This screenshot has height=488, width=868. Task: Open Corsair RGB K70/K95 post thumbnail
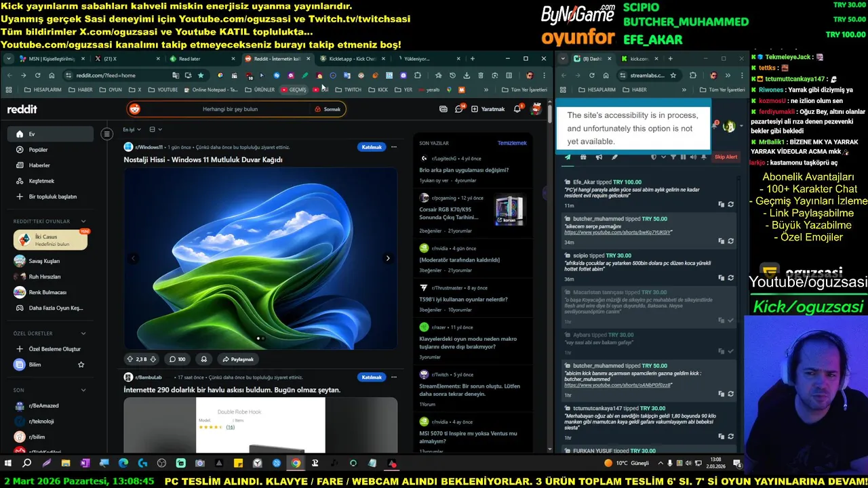point(509,211)
